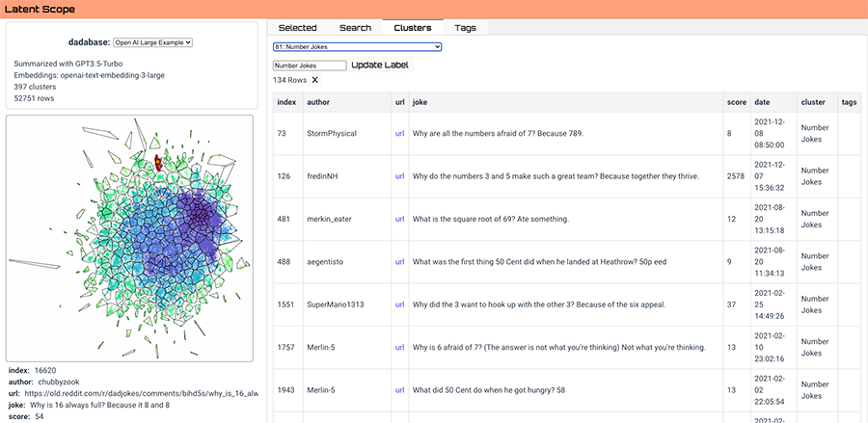Click the 'url' column header
This screenshot has width=868, height=423.
[399, 102]
